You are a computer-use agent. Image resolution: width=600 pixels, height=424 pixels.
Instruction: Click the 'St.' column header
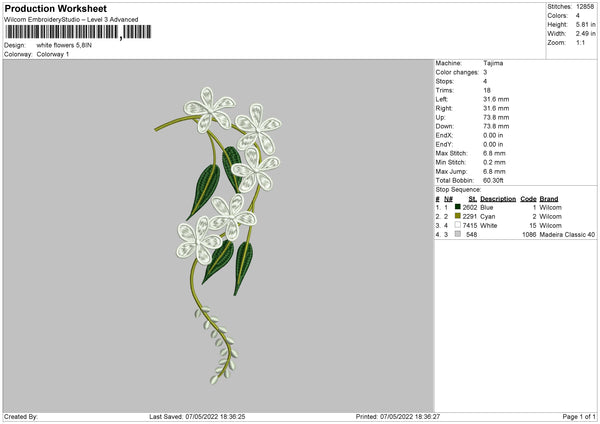[x=473, y=199]
